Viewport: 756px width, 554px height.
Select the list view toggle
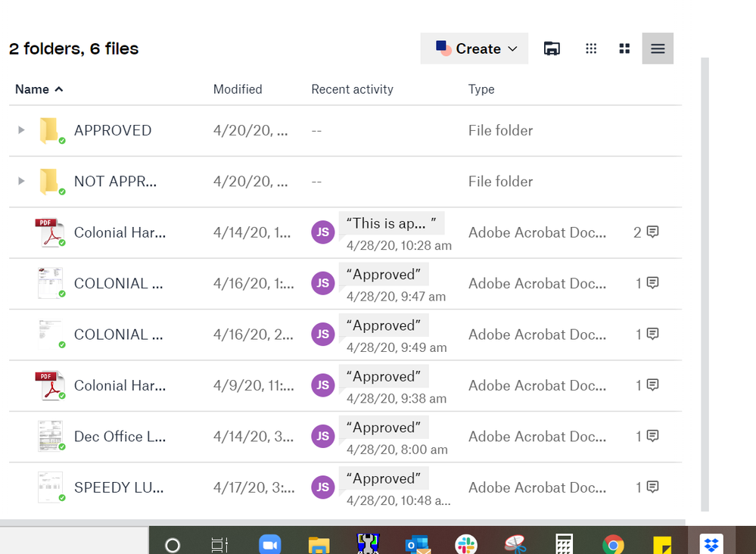click(658, 49)
